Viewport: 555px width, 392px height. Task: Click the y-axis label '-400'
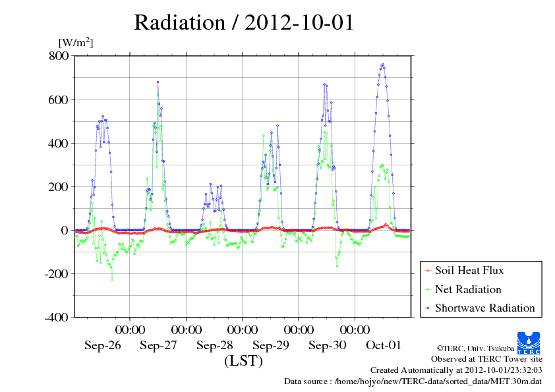pyautogui.click(x=56, y=318)
